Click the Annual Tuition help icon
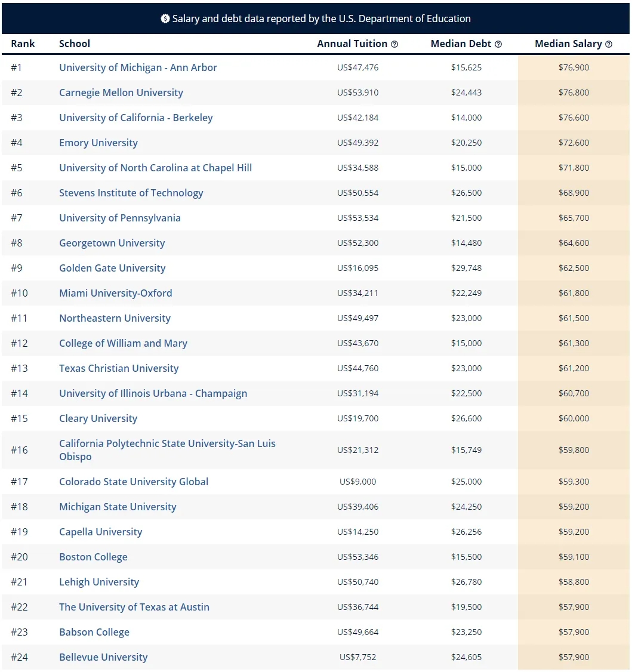This screenshot has width=632, height=672. [x=394, y=44]
